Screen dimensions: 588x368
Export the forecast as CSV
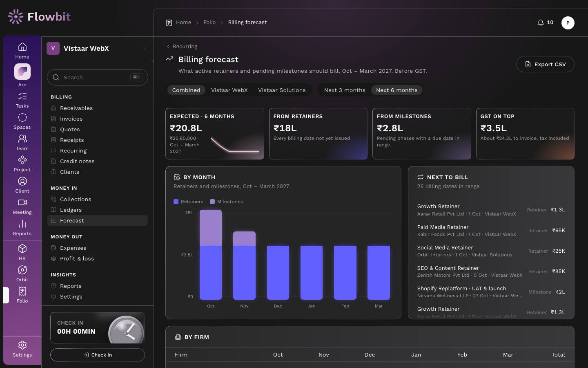click(x=545, y=64)
